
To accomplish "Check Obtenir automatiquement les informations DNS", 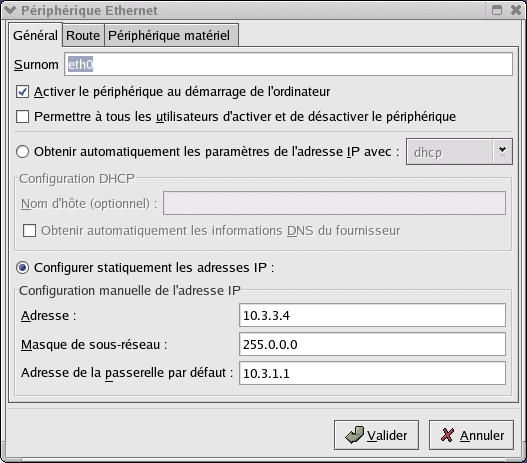I will [29, 231].
